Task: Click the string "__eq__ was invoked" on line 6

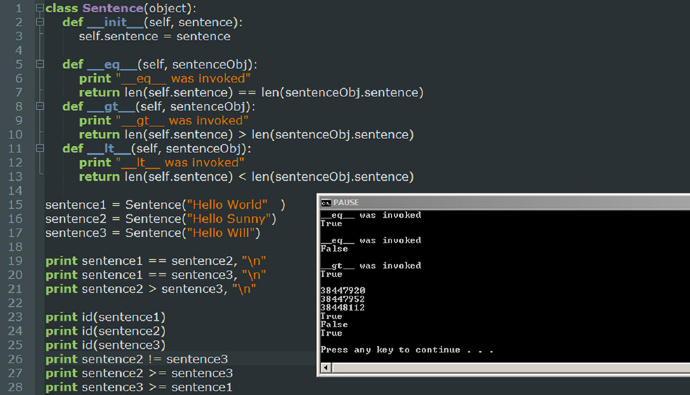Action: 183,78
